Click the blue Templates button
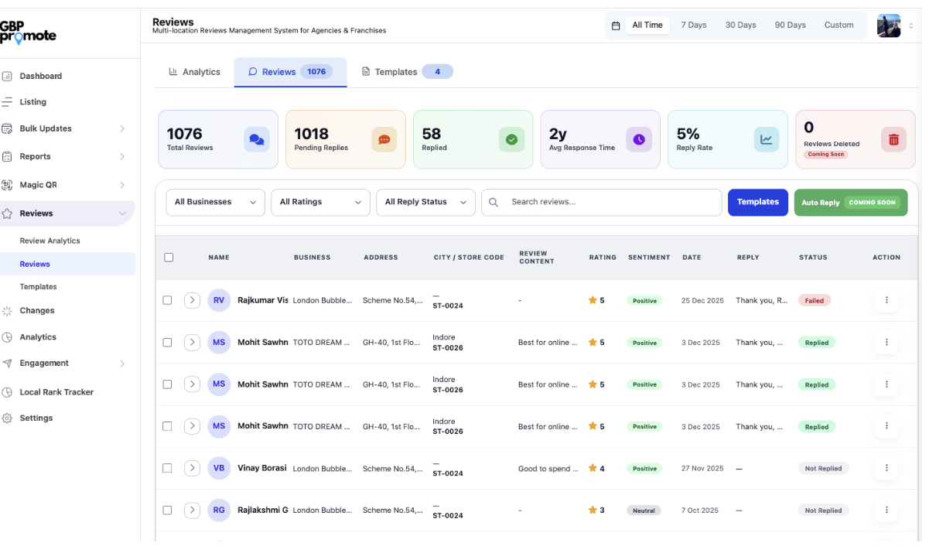The image size is (936, 560). pos(757,202)
